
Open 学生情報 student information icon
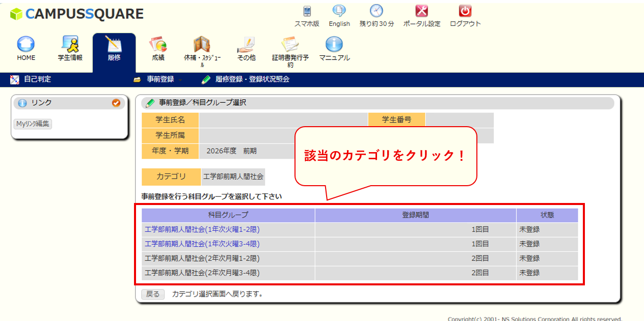(70, 44)
